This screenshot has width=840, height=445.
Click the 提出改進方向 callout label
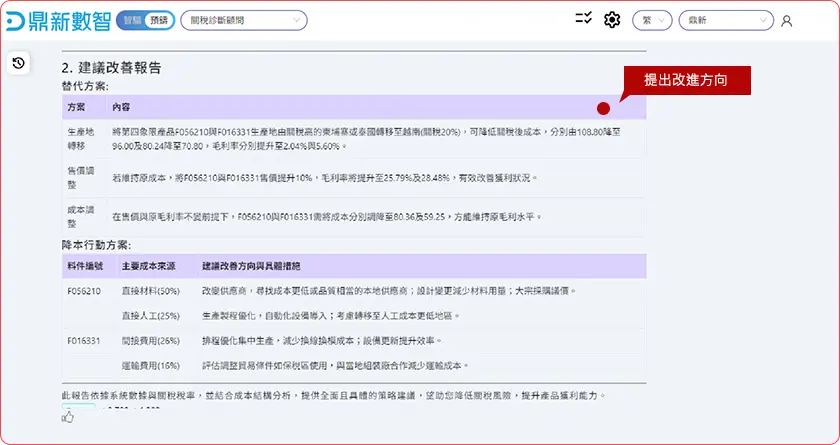tap(684, 80)
